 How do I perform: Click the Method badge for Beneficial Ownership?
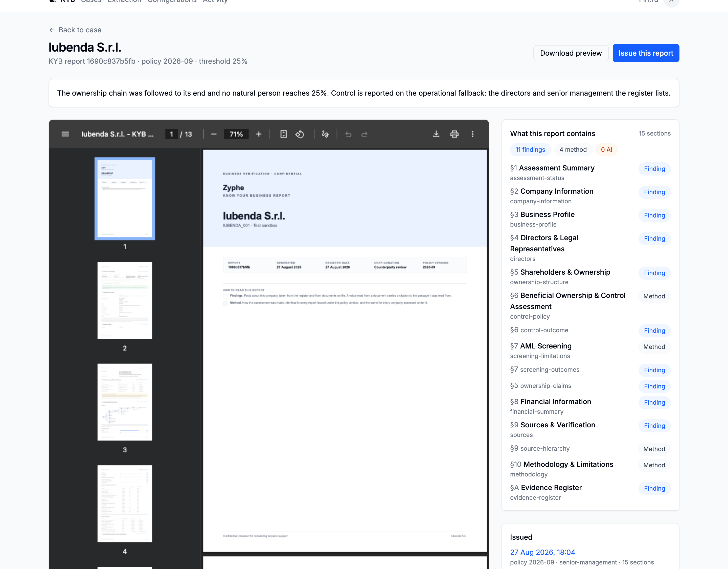click(654, 296)
